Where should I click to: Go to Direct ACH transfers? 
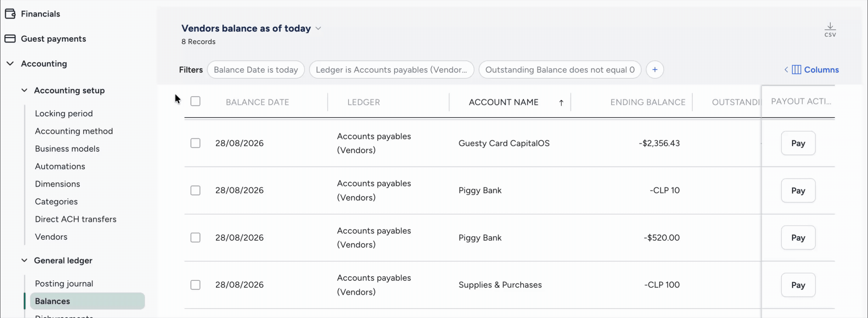pos(75,219)
